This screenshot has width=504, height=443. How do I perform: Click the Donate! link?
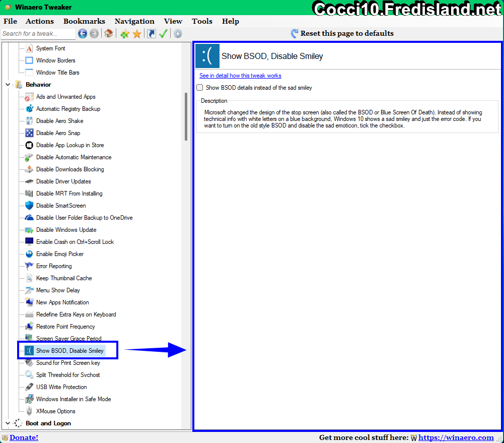24,437
